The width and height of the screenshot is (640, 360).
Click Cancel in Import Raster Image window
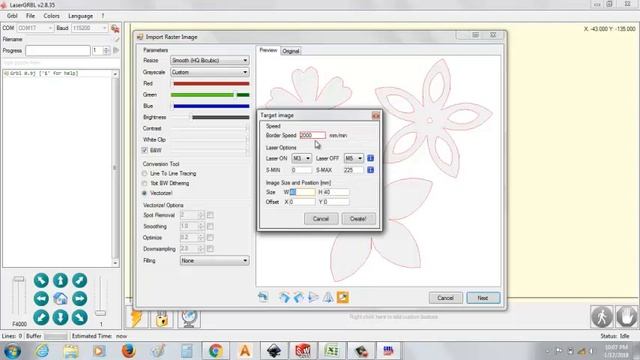[x=445, y=298]
